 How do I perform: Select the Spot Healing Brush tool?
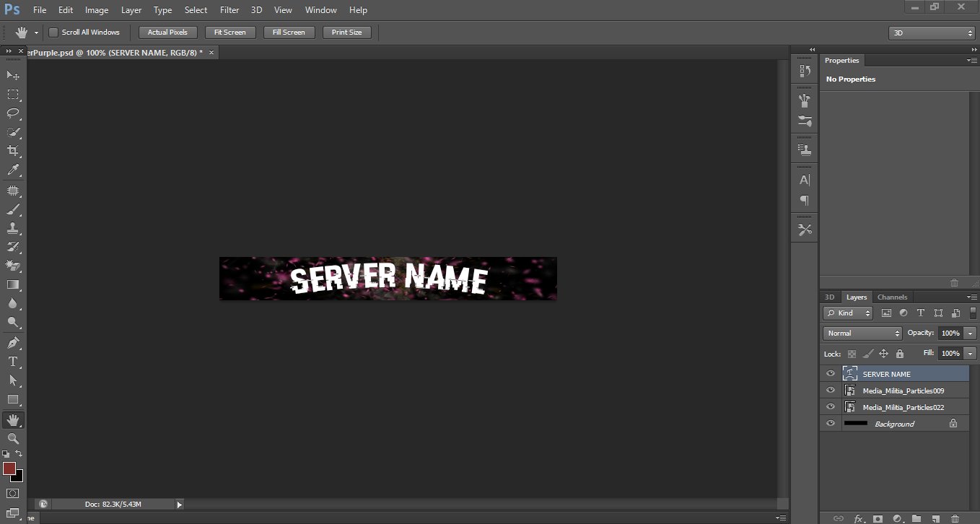click(13, 191)
